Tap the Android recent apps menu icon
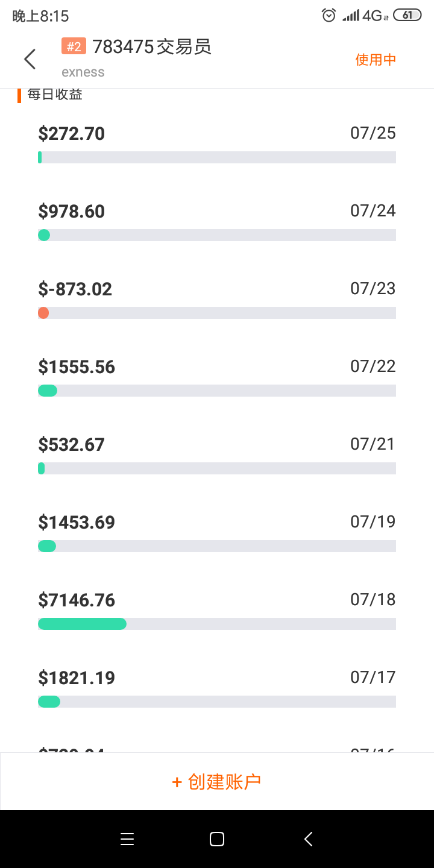 click(x=127, y=839)
